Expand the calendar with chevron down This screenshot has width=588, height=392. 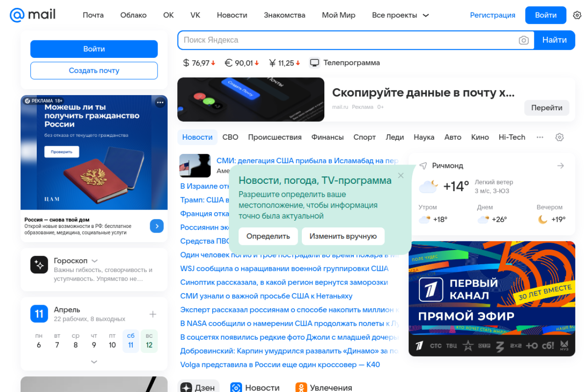point(94,362)
